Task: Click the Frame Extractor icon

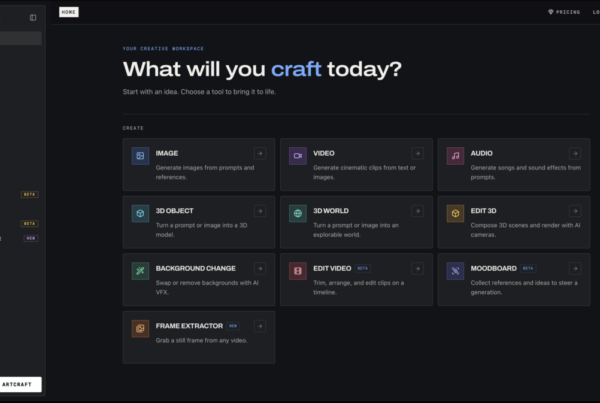Action: (x=140, y=328)
